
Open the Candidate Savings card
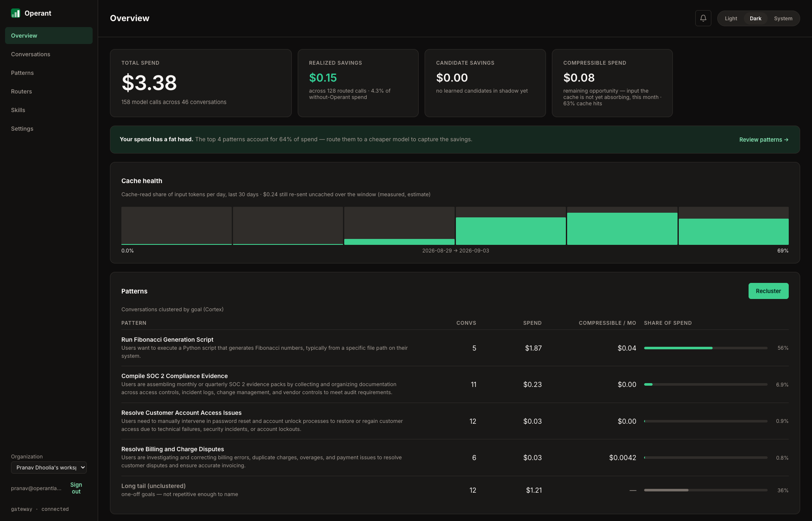(485, 83)
